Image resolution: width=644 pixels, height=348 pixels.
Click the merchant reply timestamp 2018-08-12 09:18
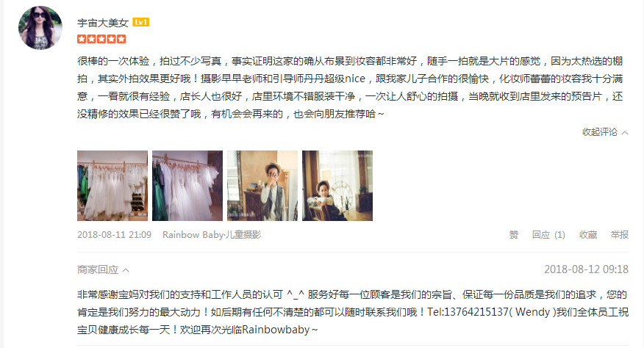(586, 269)
